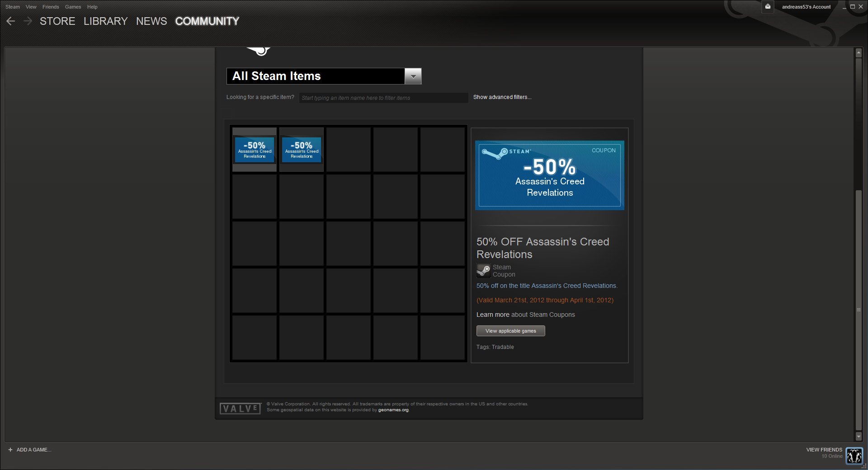
Task: Click ADD A GAME...
Action: (34, 450)
